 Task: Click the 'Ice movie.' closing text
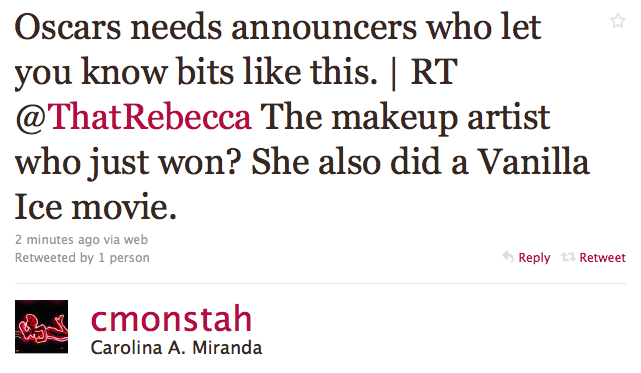[x=96, y=207]
